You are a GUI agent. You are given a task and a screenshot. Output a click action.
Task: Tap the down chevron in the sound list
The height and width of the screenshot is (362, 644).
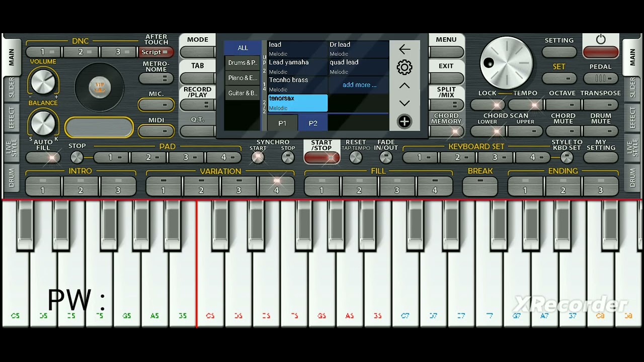point(405,103)
